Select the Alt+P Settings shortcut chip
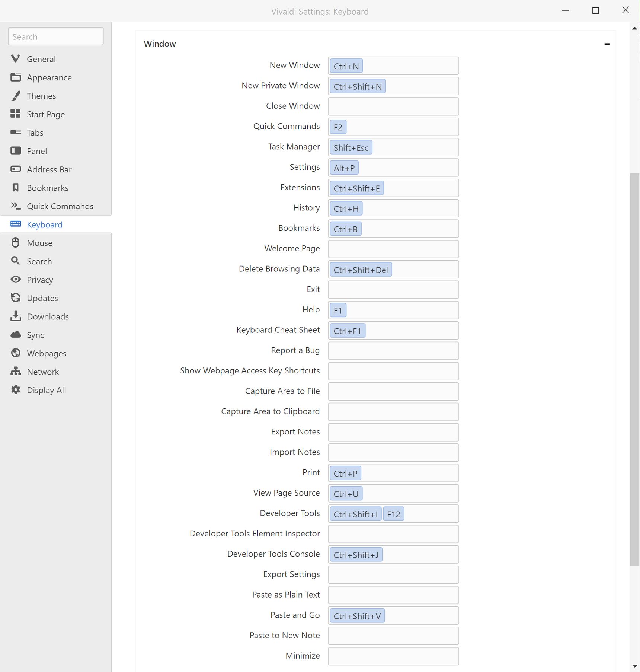Screen dimensions: 640x672 [344, 168]
